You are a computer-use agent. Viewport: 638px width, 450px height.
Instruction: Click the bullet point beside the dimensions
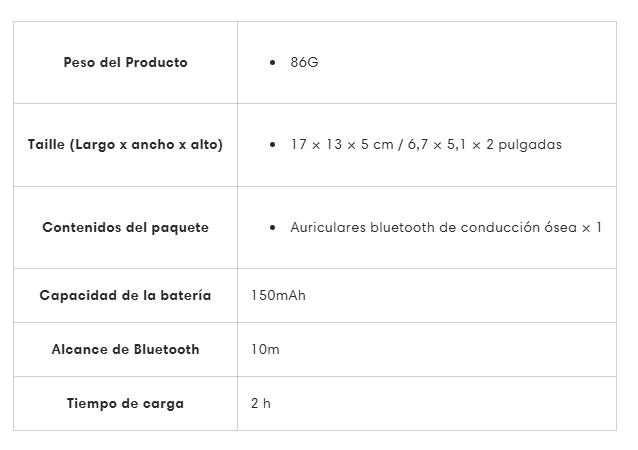[x=273, y=144]
